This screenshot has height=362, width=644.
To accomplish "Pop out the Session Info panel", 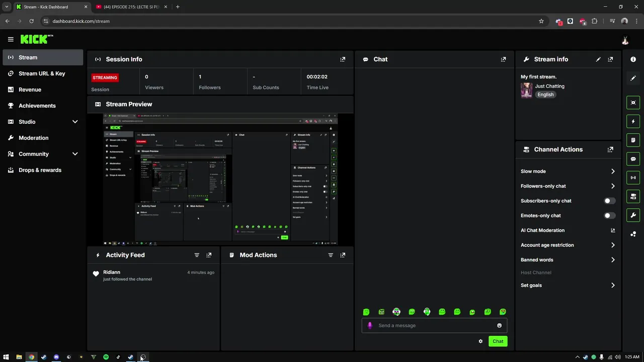I will point(343,59).
